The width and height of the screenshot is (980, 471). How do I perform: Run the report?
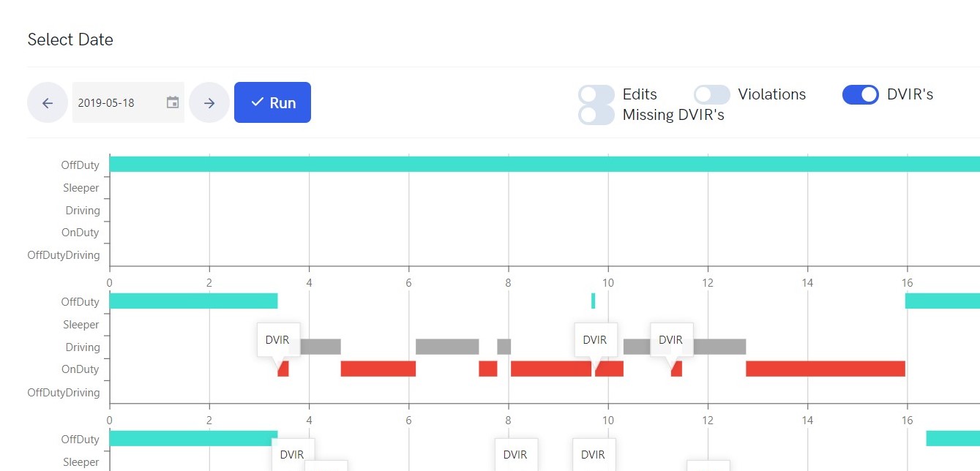pyautogui.click(x=272, y=102)
